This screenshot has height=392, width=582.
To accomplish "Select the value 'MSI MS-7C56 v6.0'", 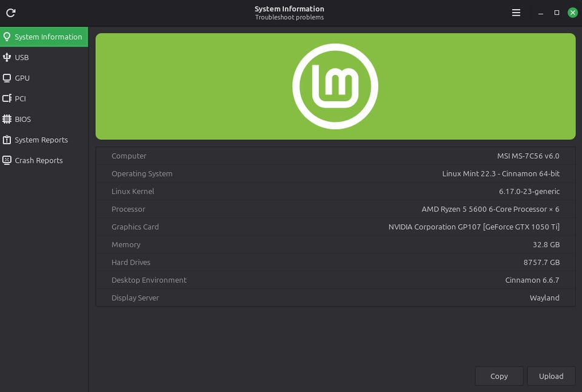I will (528, 156).
